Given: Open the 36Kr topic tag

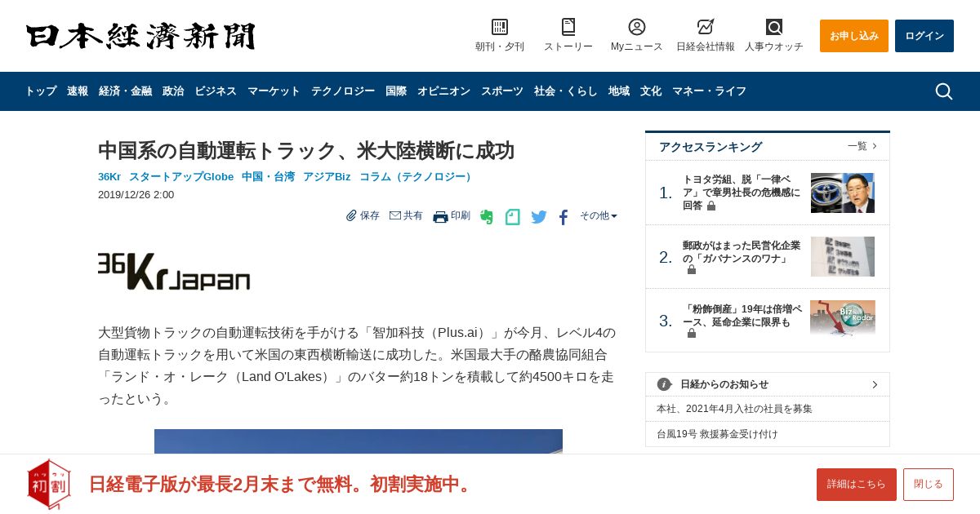Looking at the screenshot, I should (x=109, y=177).
